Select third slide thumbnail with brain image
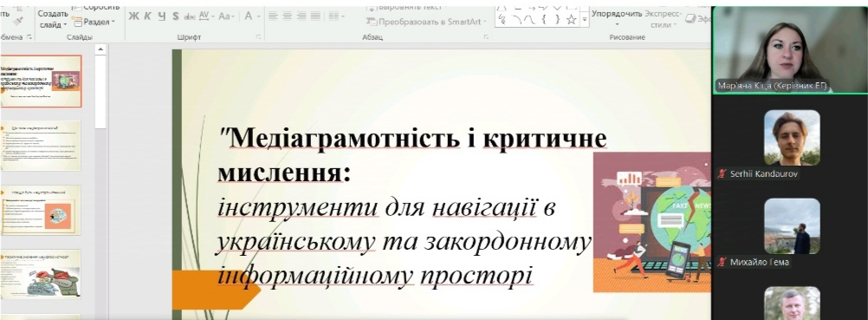Viewport: 868px width, 320px height. tap(41, 210)
